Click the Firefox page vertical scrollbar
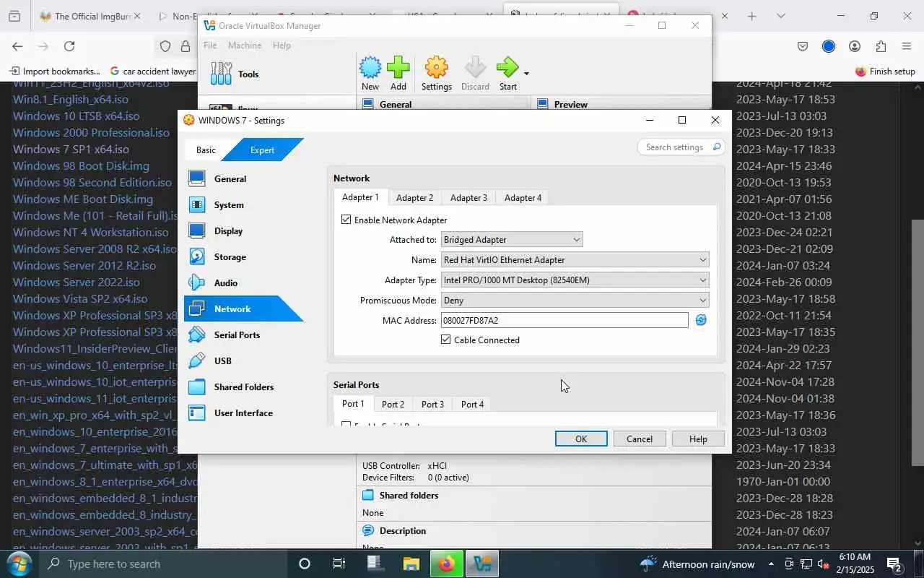 coord(918,343)
